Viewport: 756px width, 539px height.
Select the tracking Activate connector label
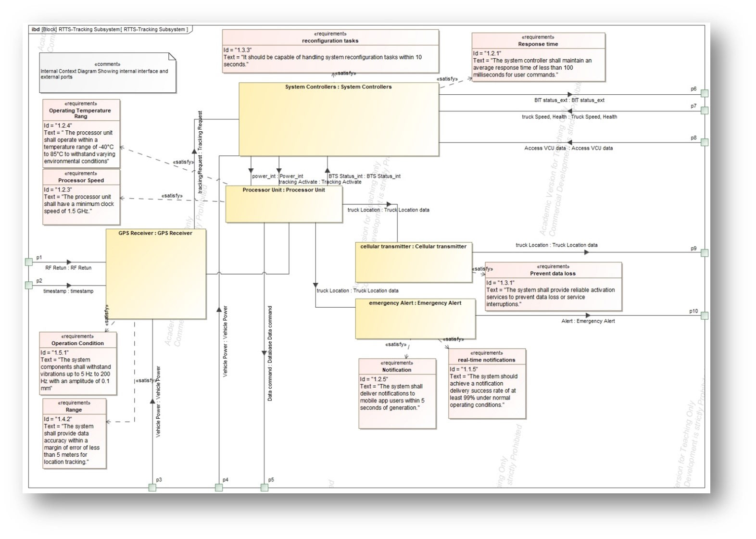tap(320, 182)
